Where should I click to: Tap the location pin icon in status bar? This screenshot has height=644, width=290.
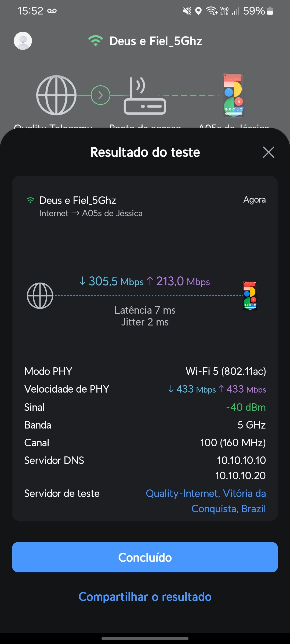[198, 11]
